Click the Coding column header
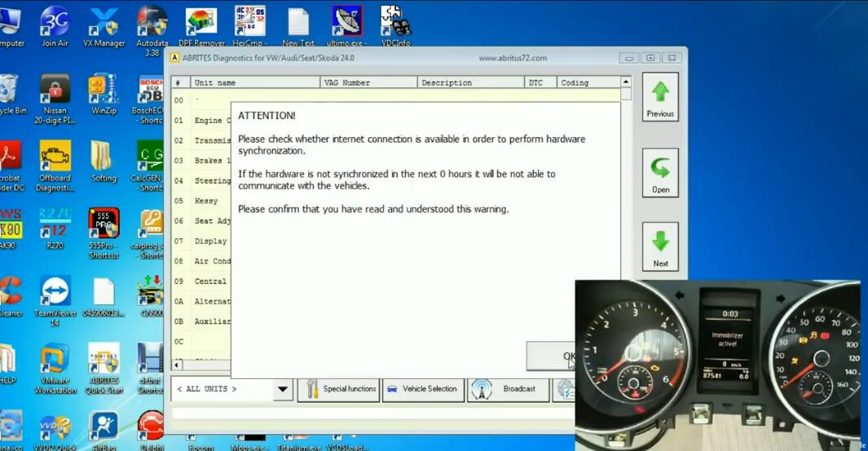Viewport: 868px width, 451px height. 588,82
